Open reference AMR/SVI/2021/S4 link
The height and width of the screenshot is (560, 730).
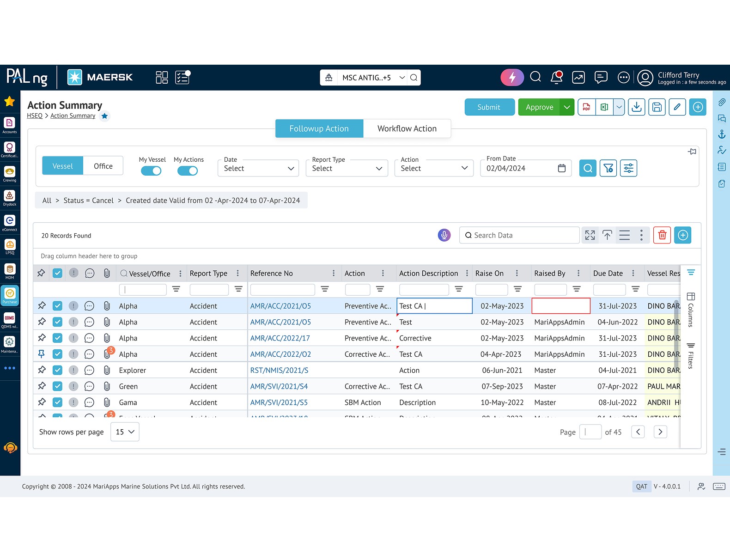pyautogui.click(x=279, y=386)
